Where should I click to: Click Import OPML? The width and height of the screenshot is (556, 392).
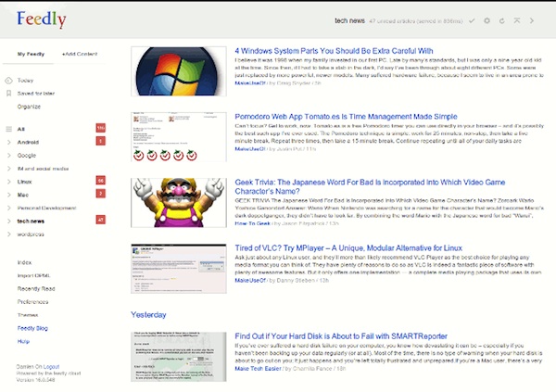coord(33,275)
